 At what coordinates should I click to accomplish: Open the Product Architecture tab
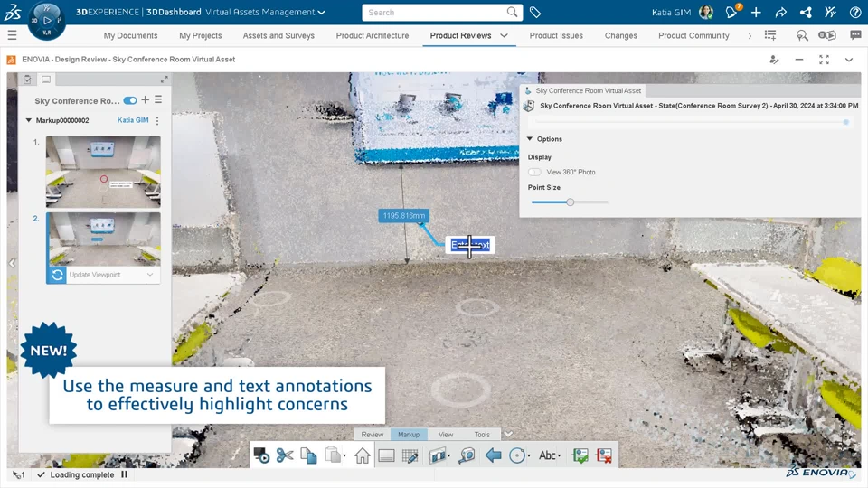click(x=373, y=35)
